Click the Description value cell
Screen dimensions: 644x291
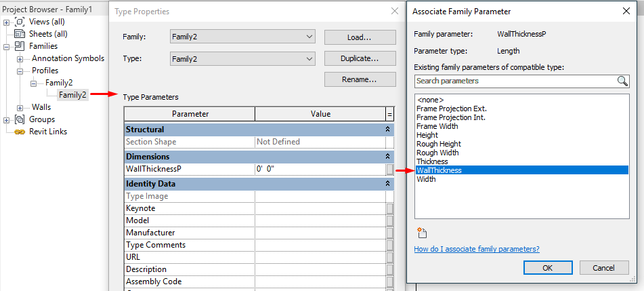320,269
